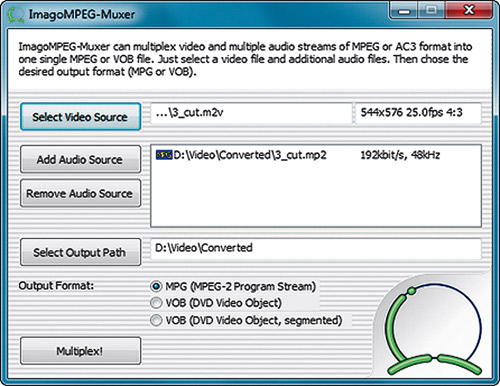This screenshot has width=500, height=386.
Task: Add an audio source file
Action: click(80, 159)
